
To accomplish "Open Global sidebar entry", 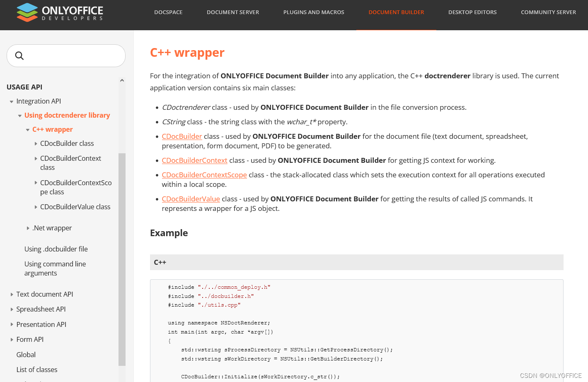I will tap(26, 355).
